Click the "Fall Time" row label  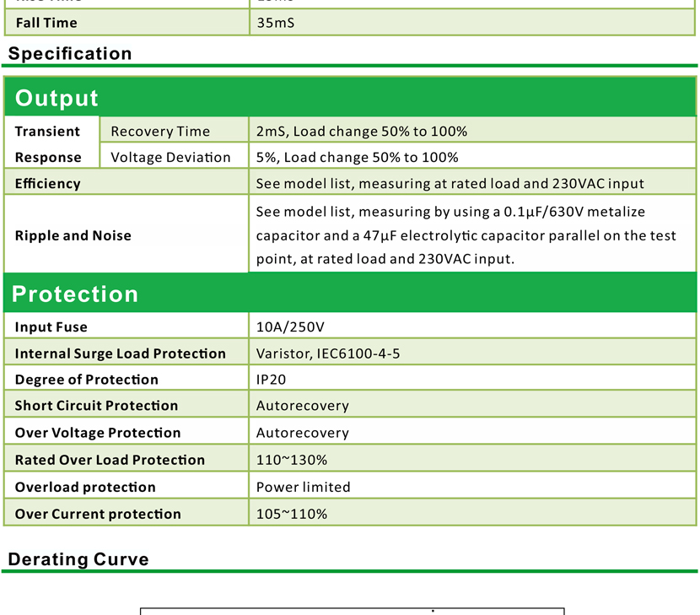pyautogui.click(x=46, y=23)
